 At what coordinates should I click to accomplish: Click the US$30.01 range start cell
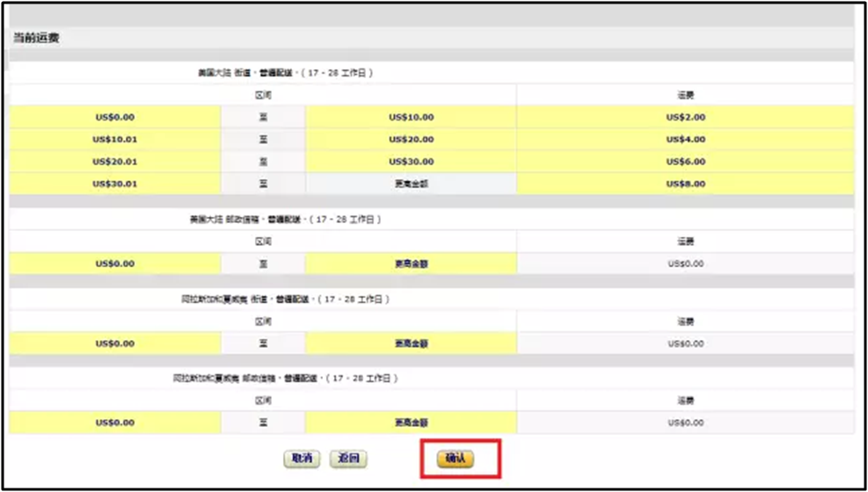115,184
